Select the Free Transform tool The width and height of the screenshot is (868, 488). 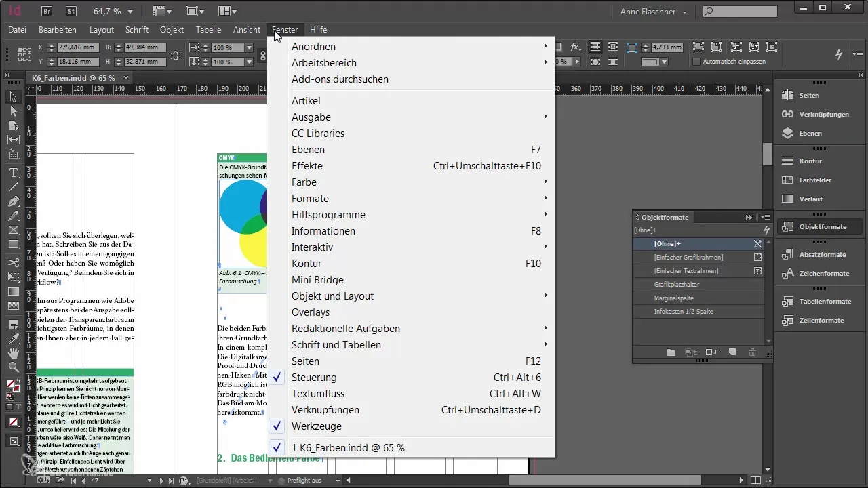click(14, 277)
